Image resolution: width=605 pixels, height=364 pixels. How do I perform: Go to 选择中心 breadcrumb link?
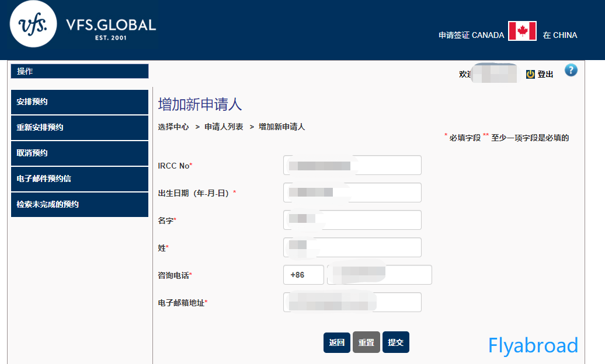pyautogui.click(x=173, y=127)
